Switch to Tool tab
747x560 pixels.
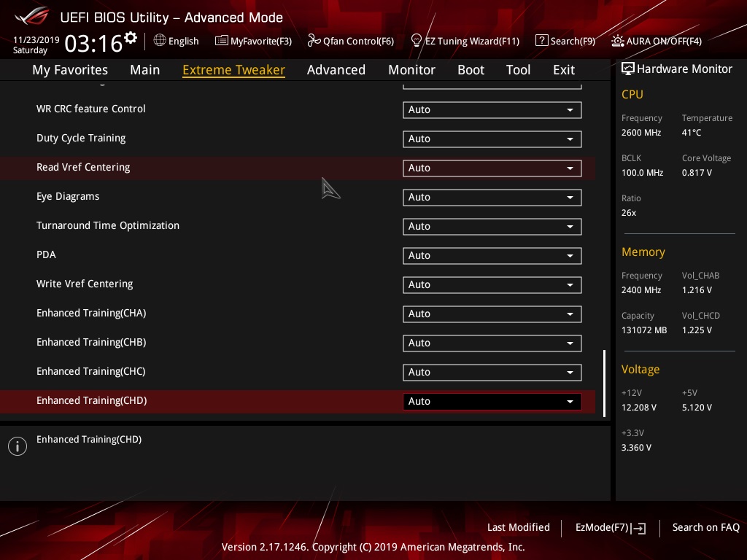(519, 70)
